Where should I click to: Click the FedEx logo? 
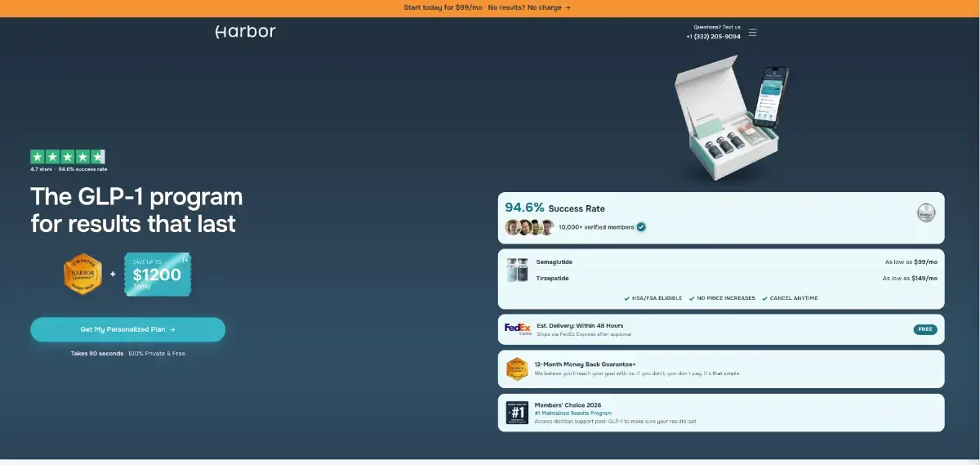pyautogui.click(x=518, y=329)
